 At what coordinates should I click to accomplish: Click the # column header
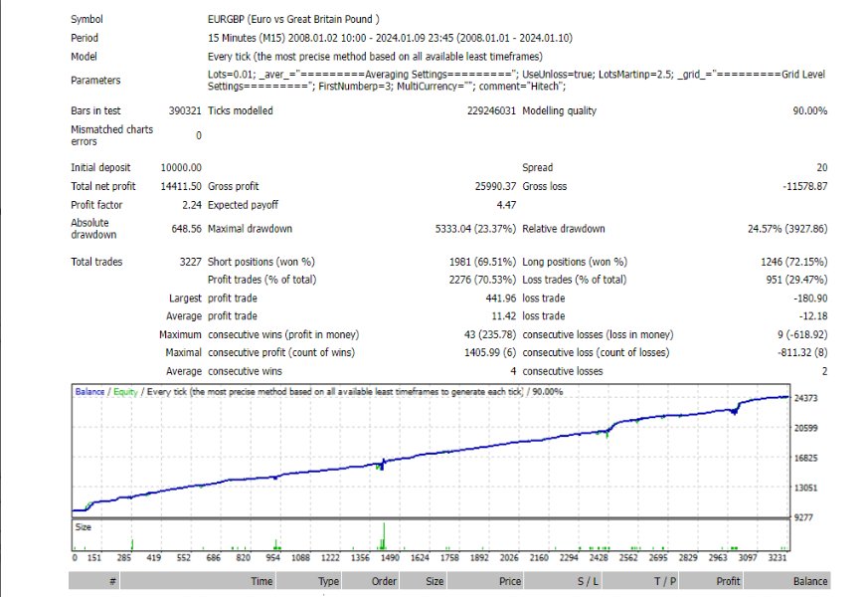pos(113,581)
